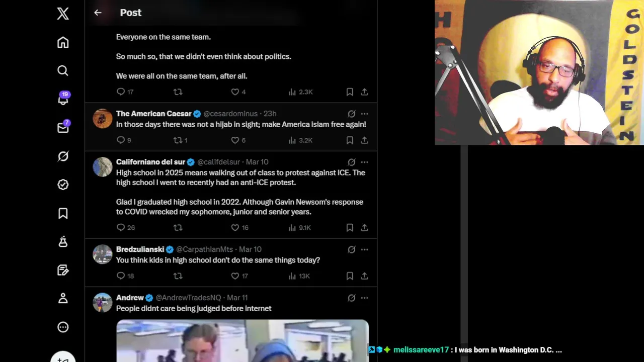Open Notifications bell with 19 badge
644x362 pixels.
pos(63,99)
